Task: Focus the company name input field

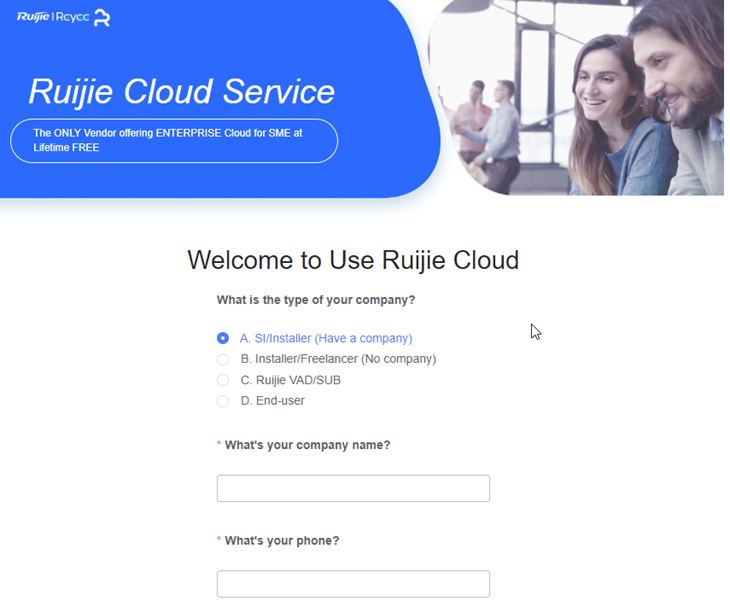Action: [353, 488]
